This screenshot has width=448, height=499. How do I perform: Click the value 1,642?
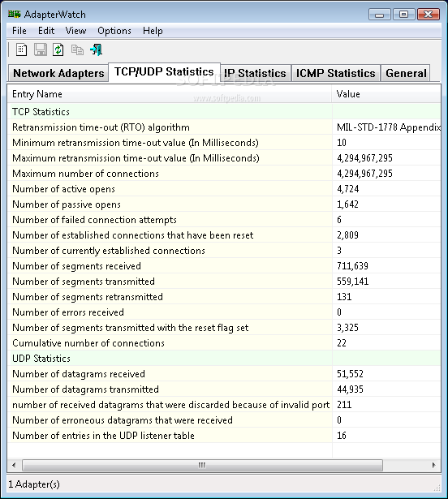click(347, 204)
